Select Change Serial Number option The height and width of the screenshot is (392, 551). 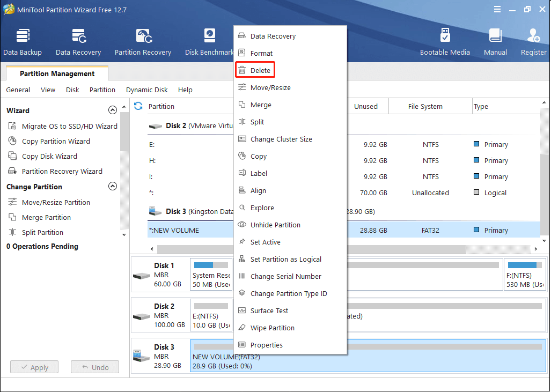pos(285,276)
